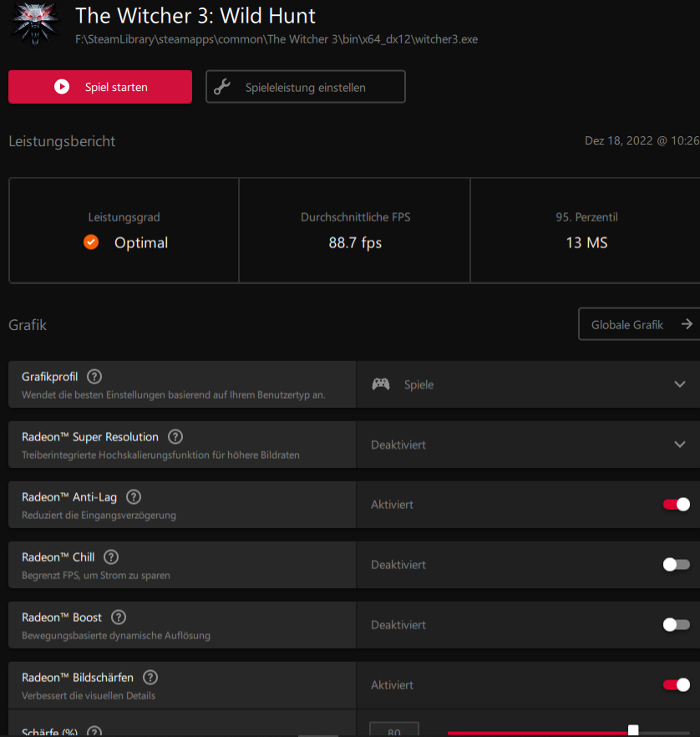700x737 pixels.
Task: Start the game with Spiel starten
Action: (100, 87)
